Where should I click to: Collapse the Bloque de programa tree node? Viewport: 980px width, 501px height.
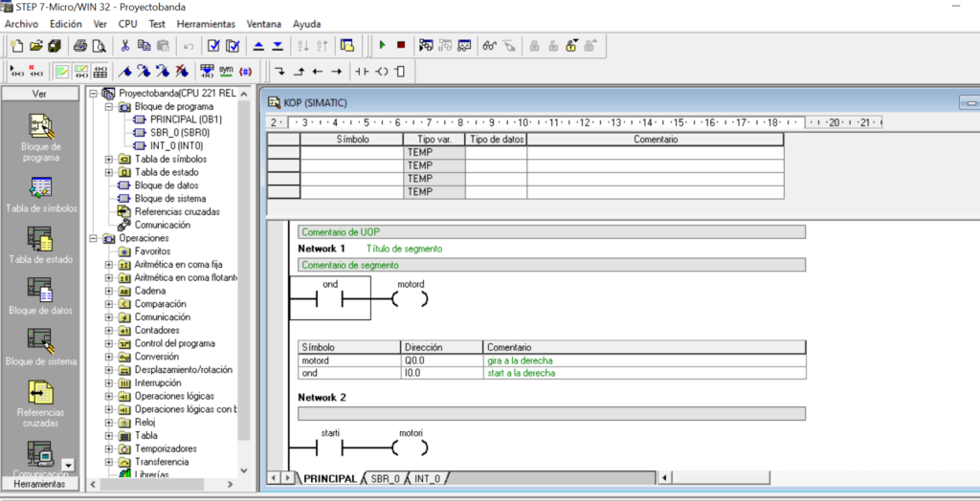tap(108, 107)
